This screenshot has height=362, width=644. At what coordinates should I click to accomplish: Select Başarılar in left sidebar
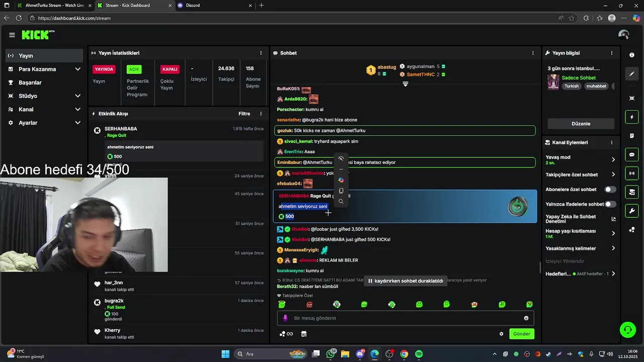[44, 82]
